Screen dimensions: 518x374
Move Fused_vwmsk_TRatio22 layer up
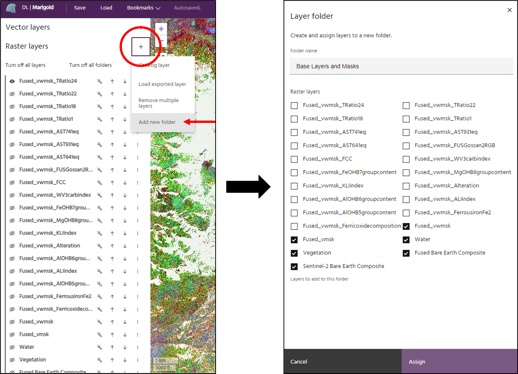[112, 94]
